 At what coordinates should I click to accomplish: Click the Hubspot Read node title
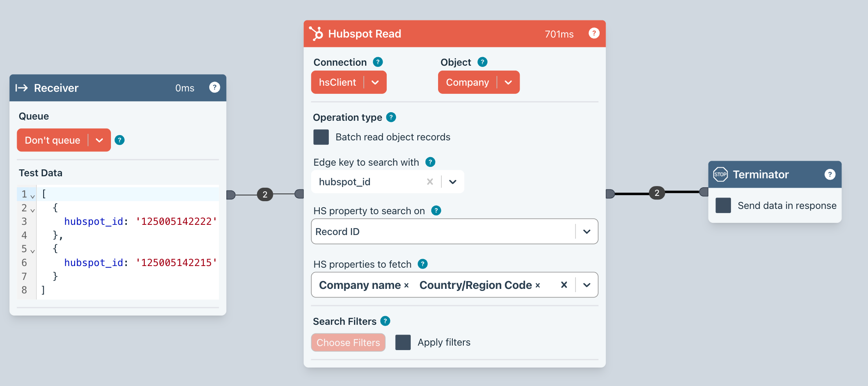365,34
